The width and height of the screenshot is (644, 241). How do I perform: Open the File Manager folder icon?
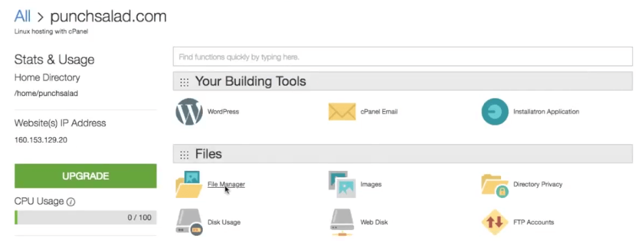click(x=189, y=184)
